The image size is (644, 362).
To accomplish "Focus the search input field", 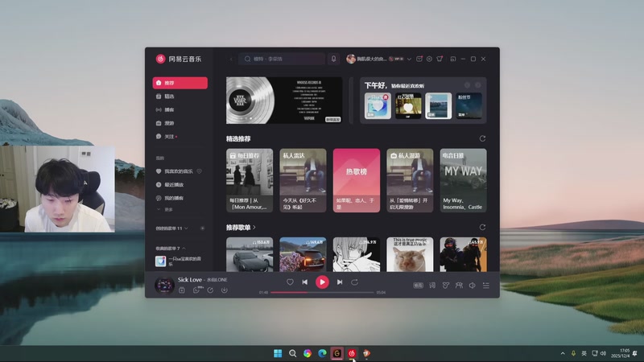I will pos(282,59).
